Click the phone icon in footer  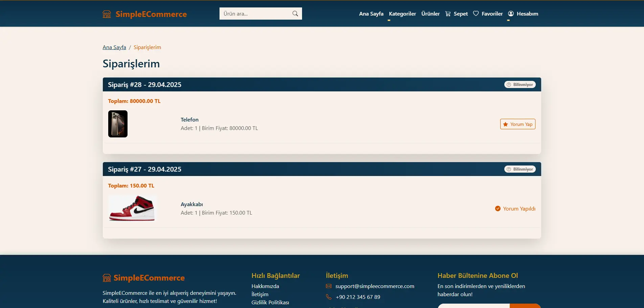[328, 297]
